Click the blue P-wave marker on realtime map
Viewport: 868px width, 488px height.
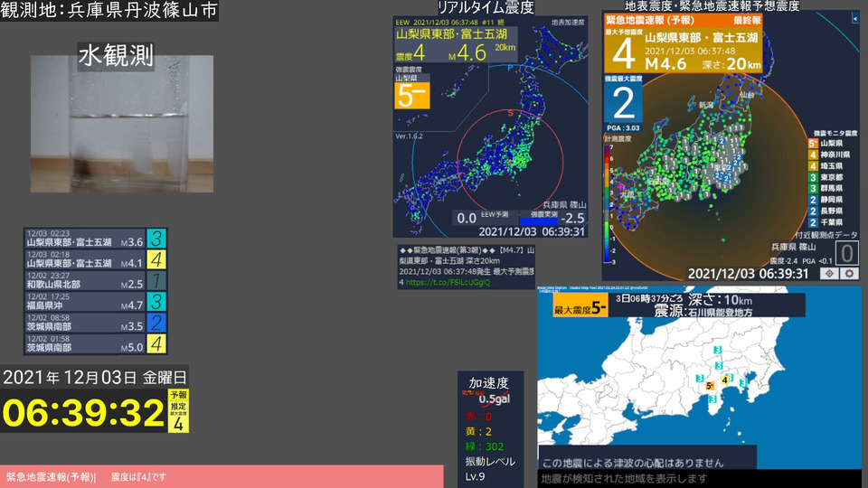click(510, 68)
